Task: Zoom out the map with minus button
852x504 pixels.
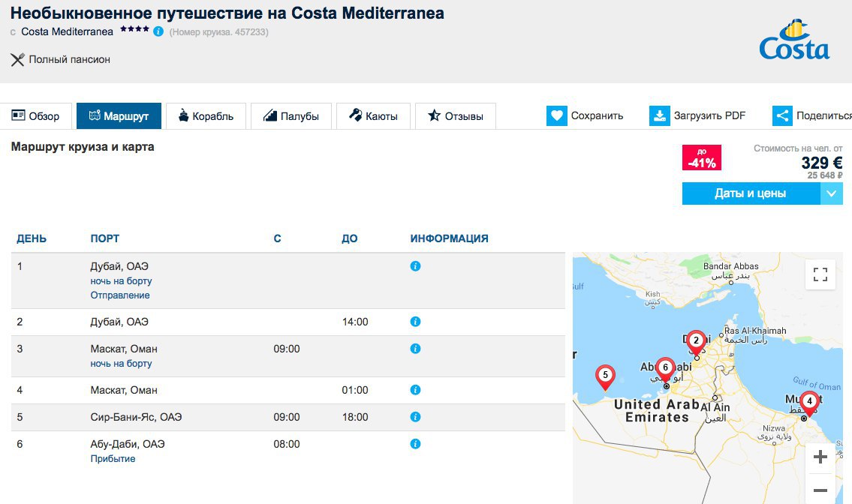Action: point(820,490)
